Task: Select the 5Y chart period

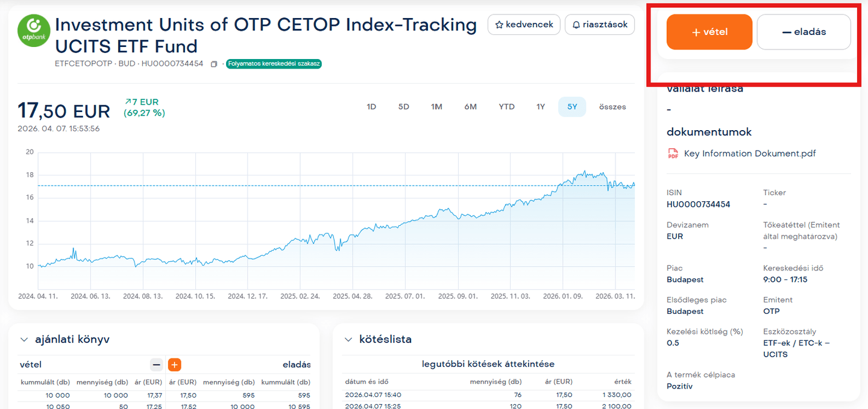Action: tap(572, 107)
